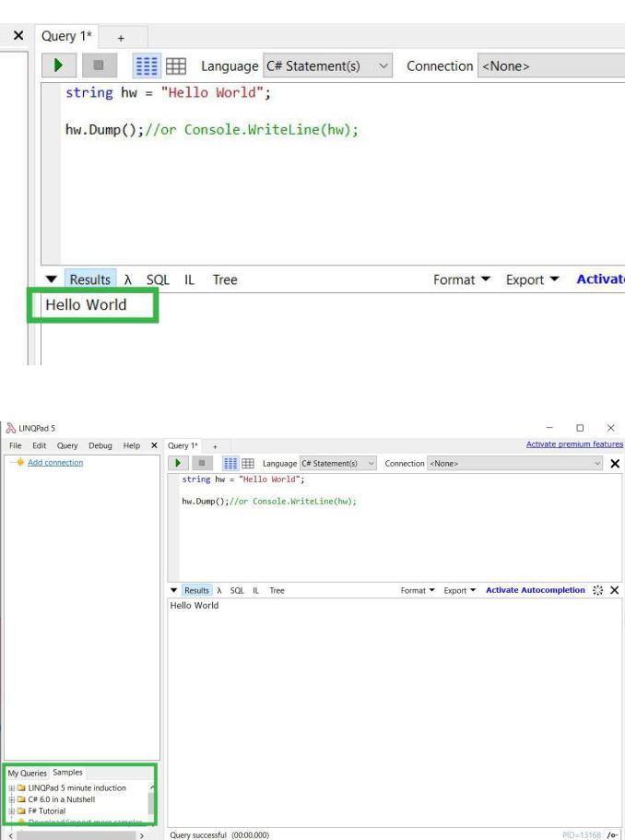
Task: Click the green Run button in the enlarged top view
Action: [59, 65]
